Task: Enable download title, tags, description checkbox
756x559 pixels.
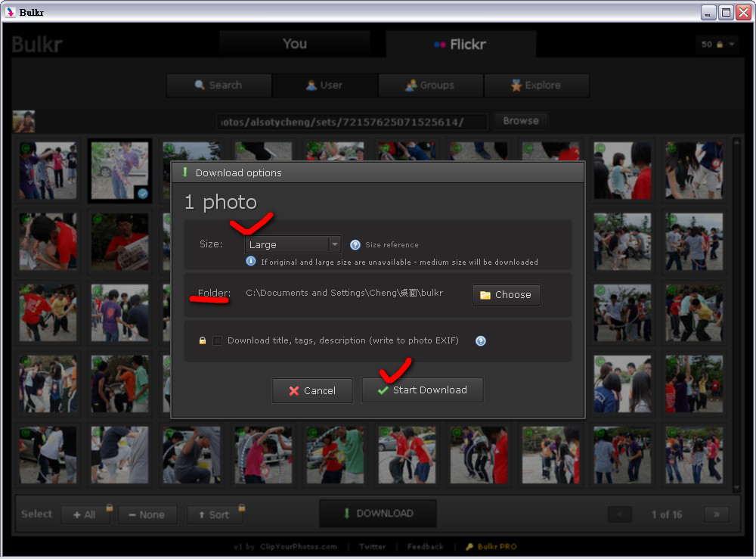Action: click(x=218, y=340)
